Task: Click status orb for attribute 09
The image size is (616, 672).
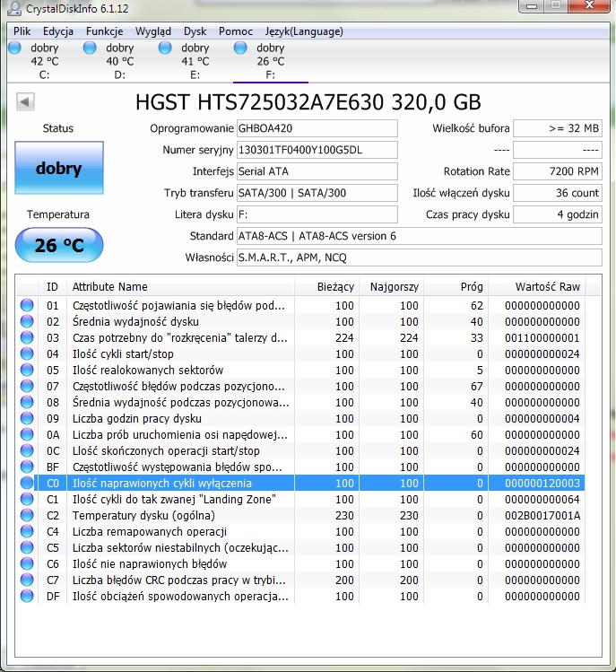Action: (x=27, y=418)
